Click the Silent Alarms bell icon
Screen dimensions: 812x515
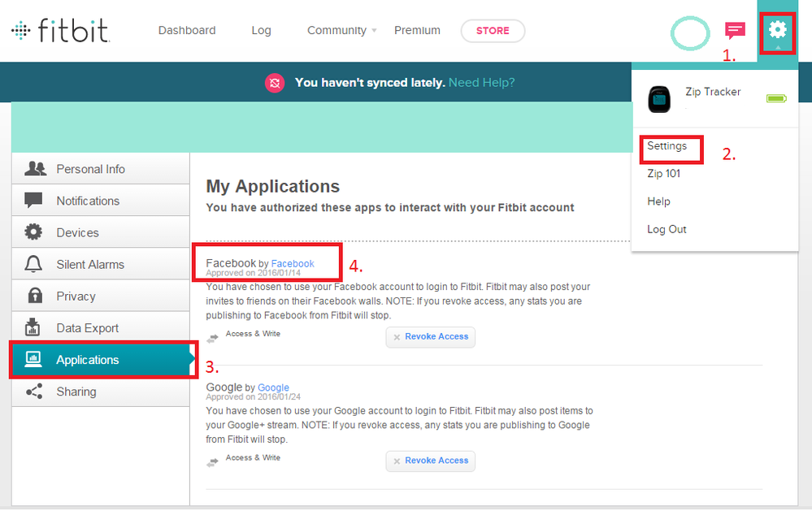click(x=33, y=264)
